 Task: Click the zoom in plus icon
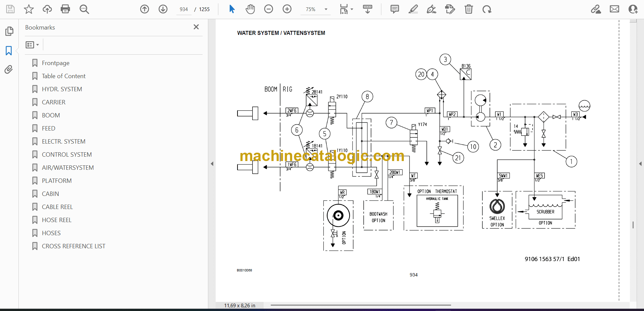click(287, 9)
